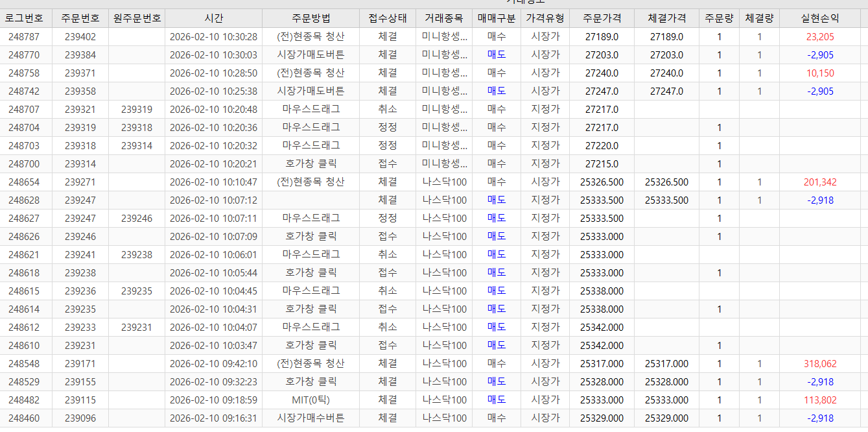Select the 거래종목 column header
The height and width of the screenshot is (432, 868).
pyautogui.click(x=443, y=18)
